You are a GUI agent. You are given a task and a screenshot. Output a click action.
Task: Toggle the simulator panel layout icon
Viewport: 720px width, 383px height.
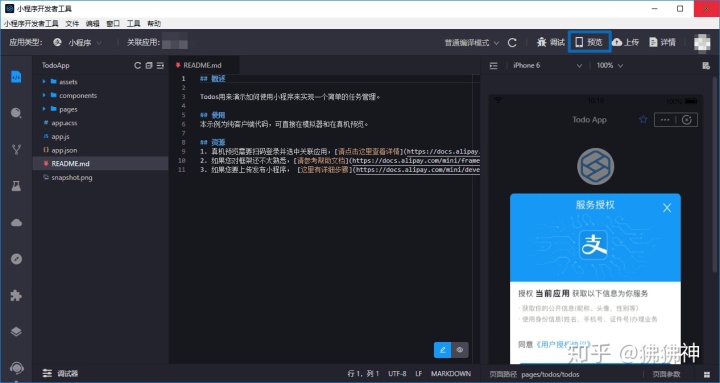click(494, 66)
